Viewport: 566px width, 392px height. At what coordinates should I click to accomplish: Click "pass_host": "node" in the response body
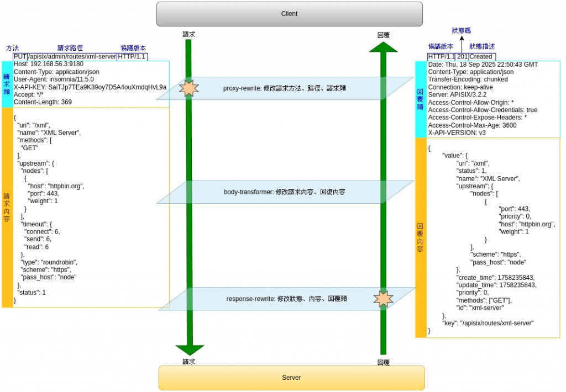498,263
